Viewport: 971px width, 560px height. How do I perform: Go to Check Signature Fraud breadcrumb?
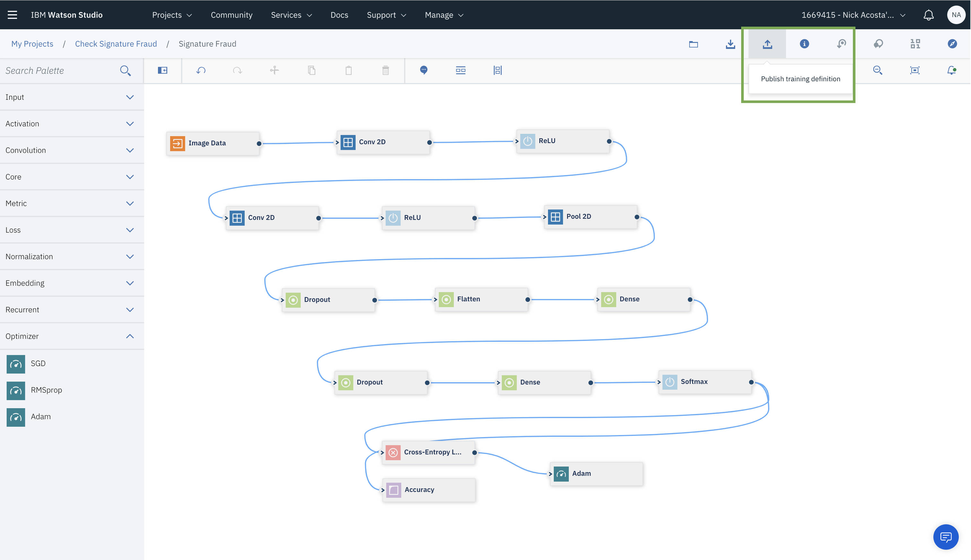[x=116, y=44]
